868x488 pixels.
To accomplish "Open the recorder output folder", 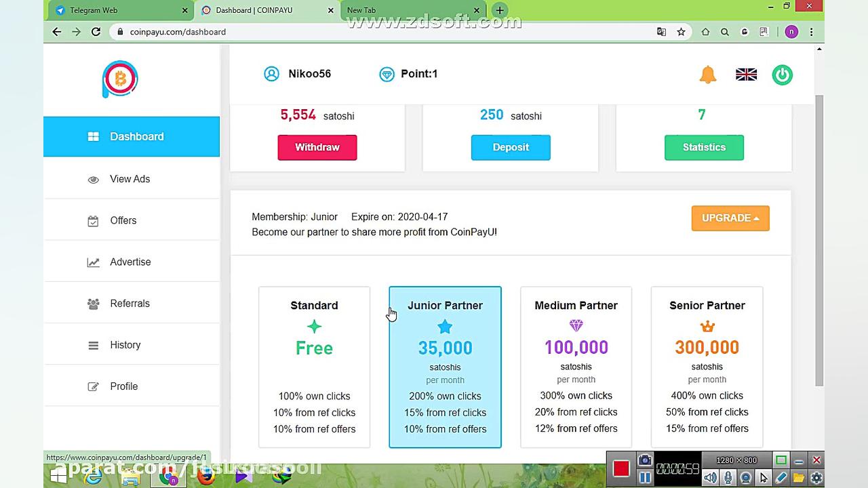I will coord(799,478).
